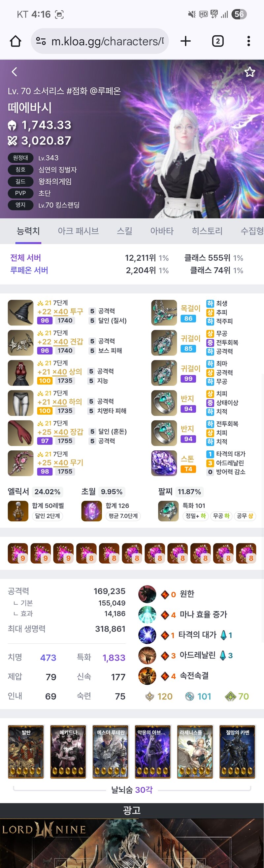Tap the 엘릭서 elixir potion icon
Screen dimensions: 264x868
18,511
